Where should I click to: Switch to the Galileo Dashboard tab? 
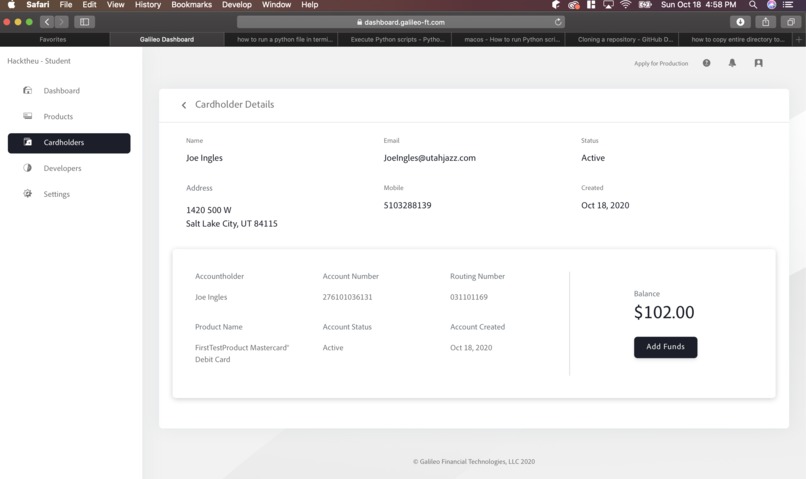167,40
